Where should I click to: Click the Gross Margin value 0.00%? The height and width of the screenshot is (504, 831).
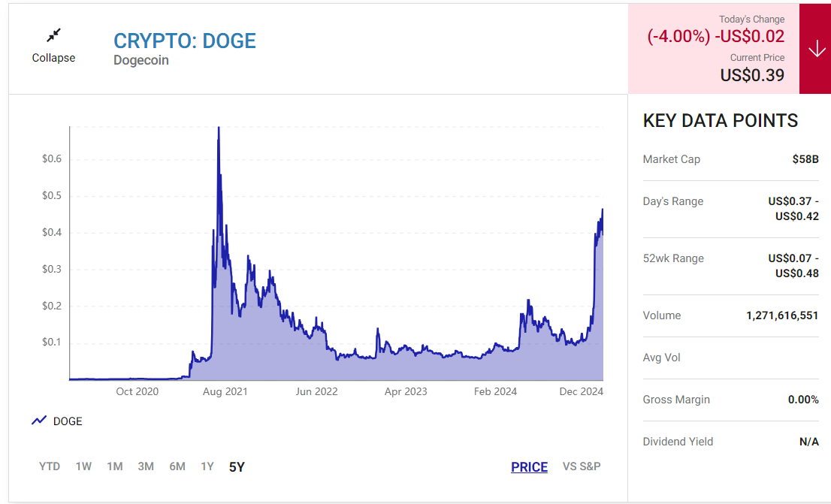point(803,400)
